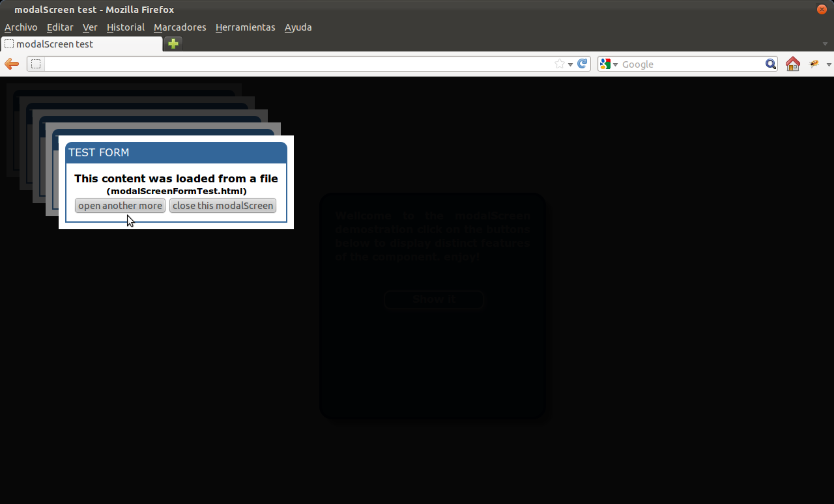Viewport: 834px width, 504px height.
Task: Click the open another more button
Action: pos(120,205)
